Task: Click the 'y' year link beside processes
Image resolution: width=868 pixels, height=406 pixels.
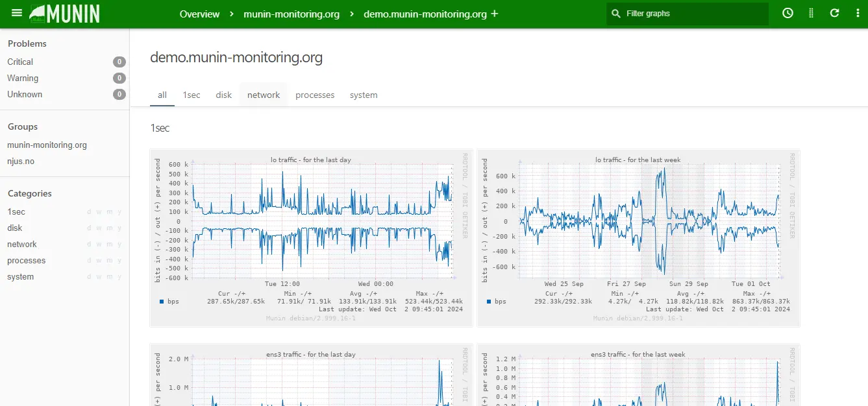Action: [119, 261]
